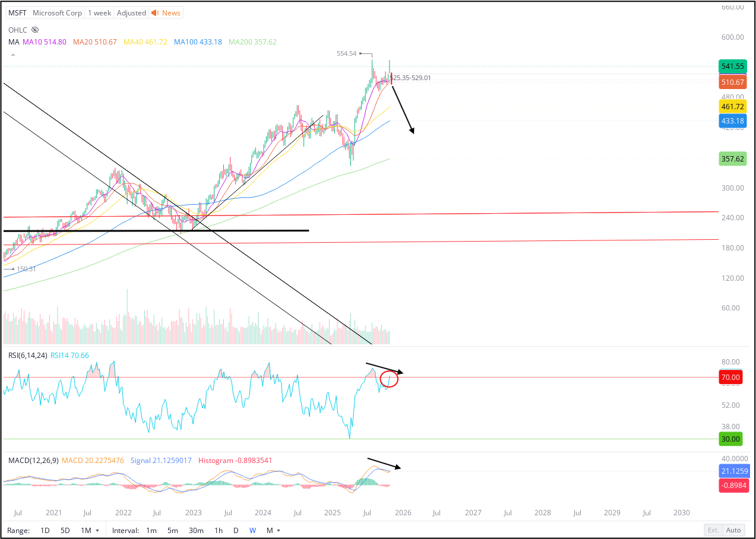
Task: Toggle the RSI14 70.66 legend entry
Action: pyautogui.click(x=69, y=355)
